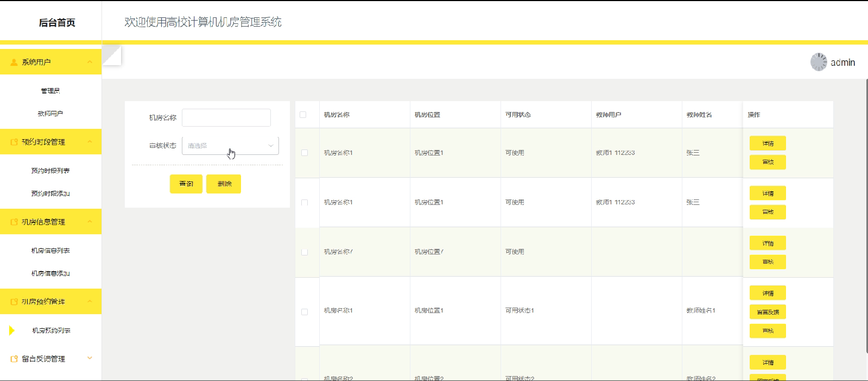Viewport: 868px width, 381px height.
Task: Open 机房信息列表 page
Action: click(50, 251)
